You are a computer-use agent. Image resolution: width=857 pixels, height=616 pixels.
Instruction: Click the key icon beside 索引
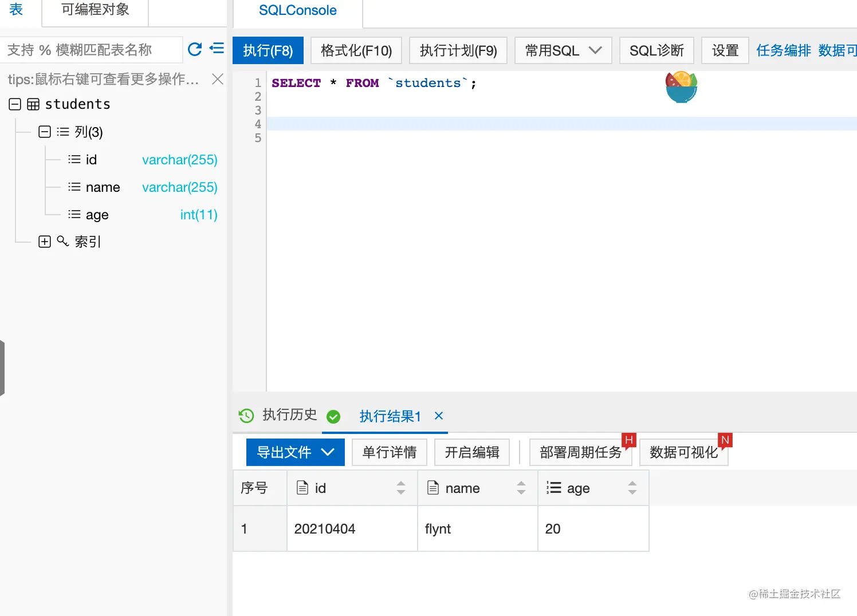pyautogui.click(x=63, y=241)
